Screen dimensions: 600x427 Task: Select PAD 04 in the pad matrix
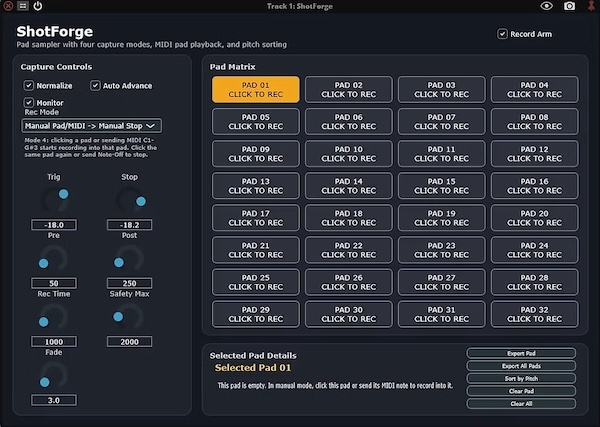tap(535, 90)
